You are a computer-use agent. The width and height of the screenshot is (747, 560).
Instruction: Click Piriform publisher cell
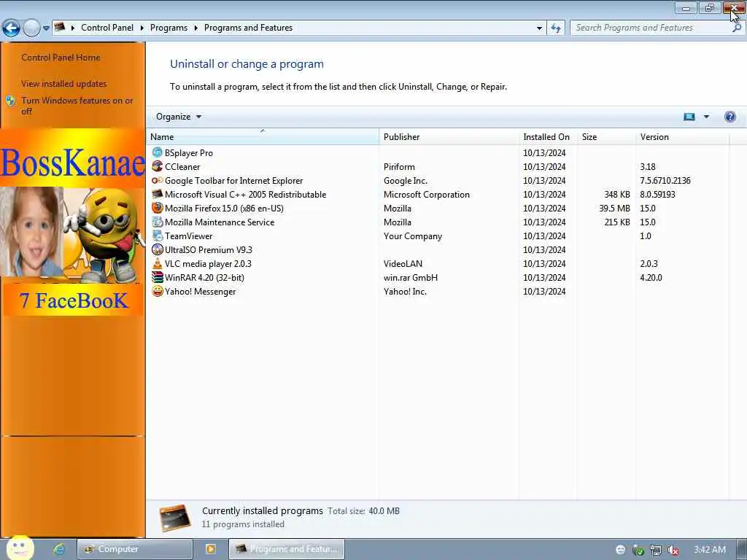tap(399, 167)
